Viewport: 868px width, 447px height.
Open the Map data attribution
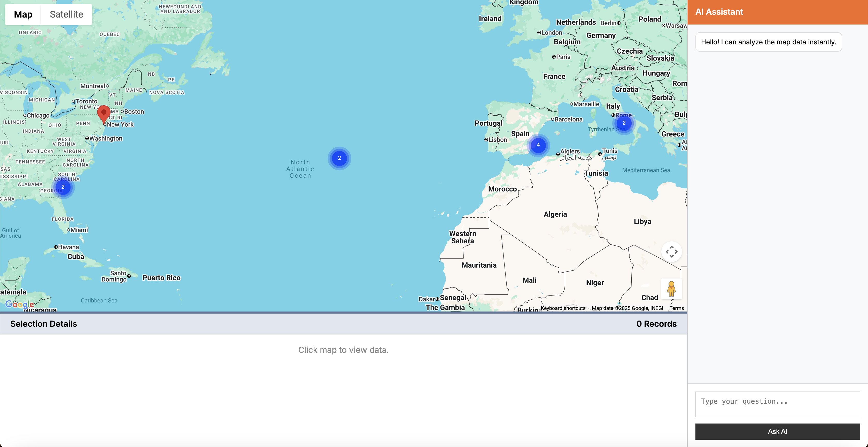627,308
